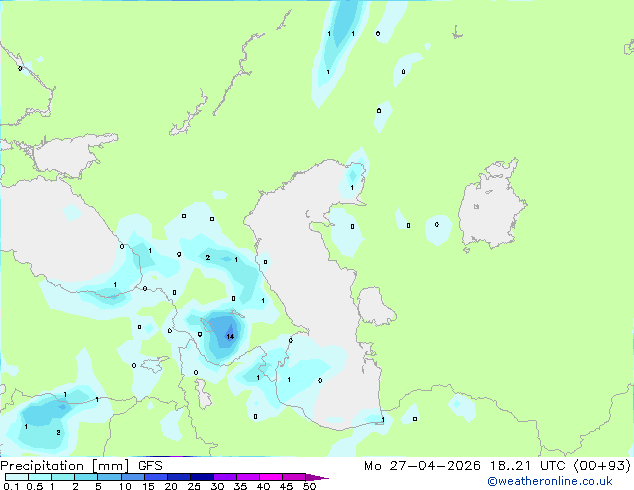The height and width of the screenshot is (490, 634).
Task: Click the 'GFS' model label
Action: (x=150, y=466)
